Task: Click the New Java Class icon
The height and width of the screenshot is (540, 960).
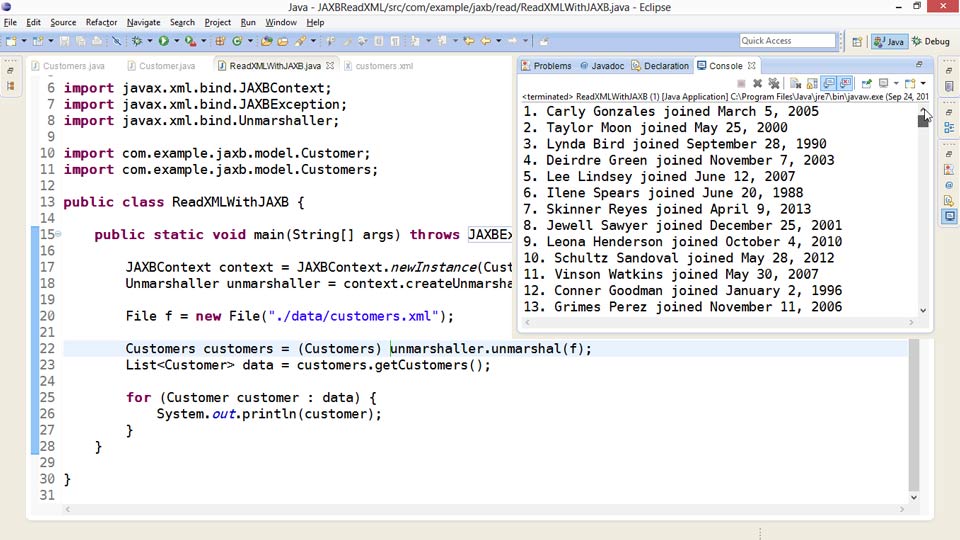Action: pos(238,41)
